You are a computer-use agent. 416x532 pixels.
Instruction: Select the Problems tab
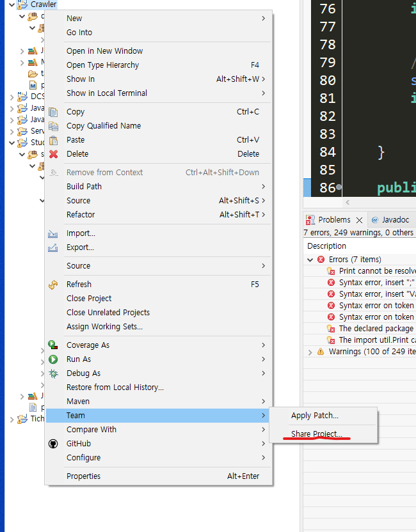pos(334,220)
